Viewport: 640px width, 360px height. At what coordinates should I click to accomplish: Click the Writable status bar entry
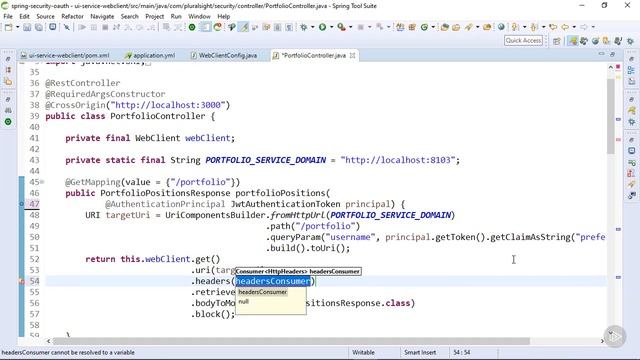coord(363,352)
